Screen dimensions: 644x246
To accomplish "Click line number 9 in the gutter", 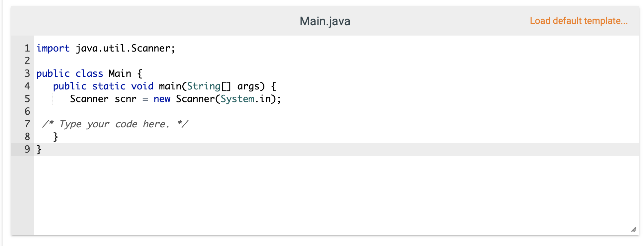I will click(x=27, y=150).
